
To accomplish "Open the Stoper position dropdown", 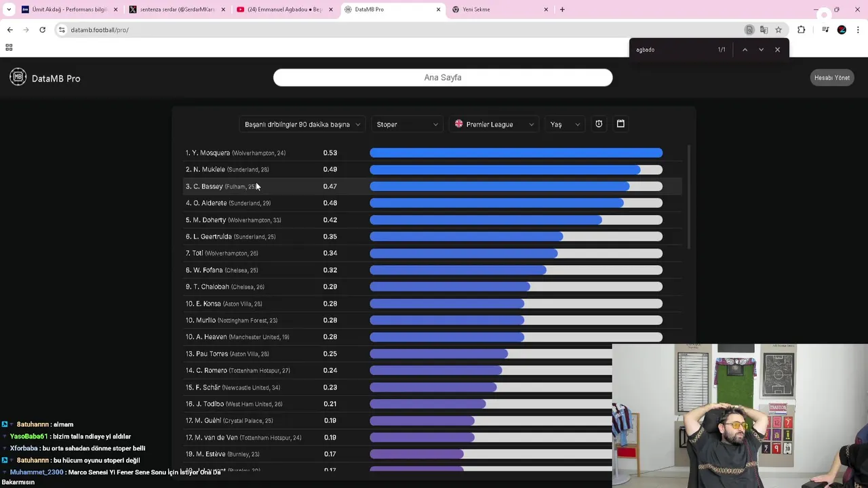I will click(408, 125).
